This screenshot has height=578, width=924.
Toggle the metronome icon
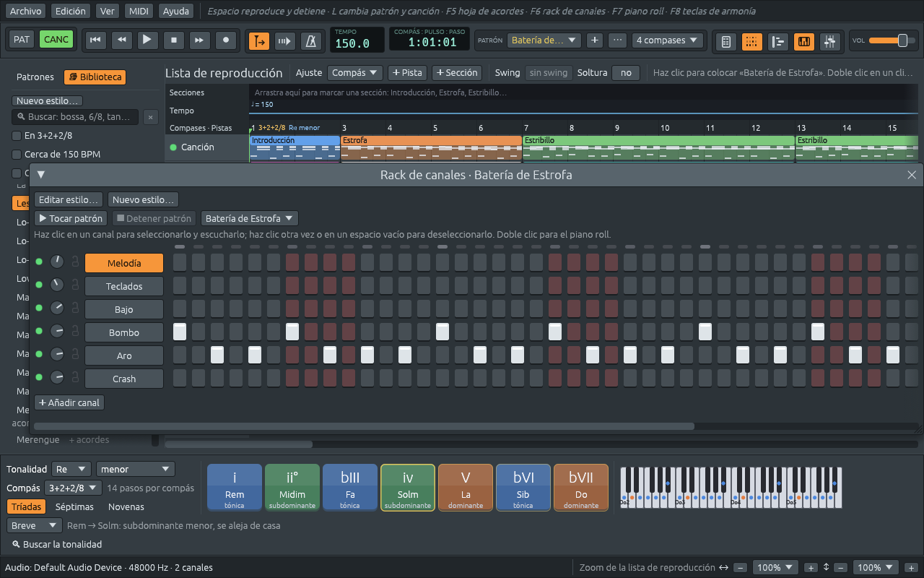(312, 41)
